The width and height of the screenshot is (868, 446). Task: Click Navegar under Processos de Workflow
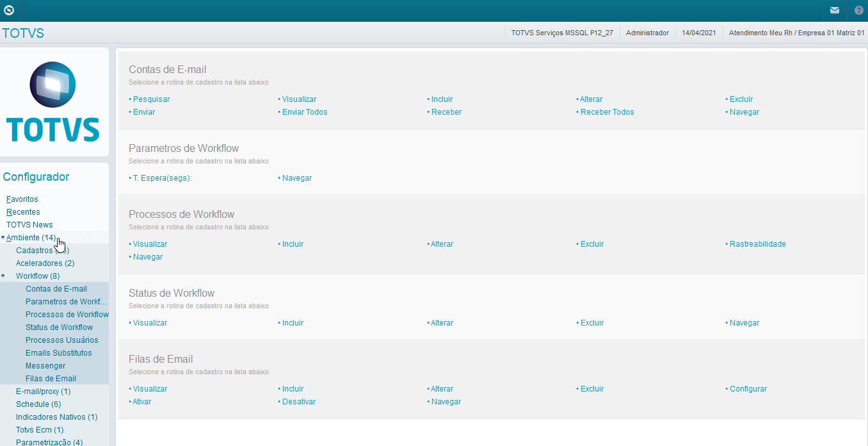coord(148,257)
